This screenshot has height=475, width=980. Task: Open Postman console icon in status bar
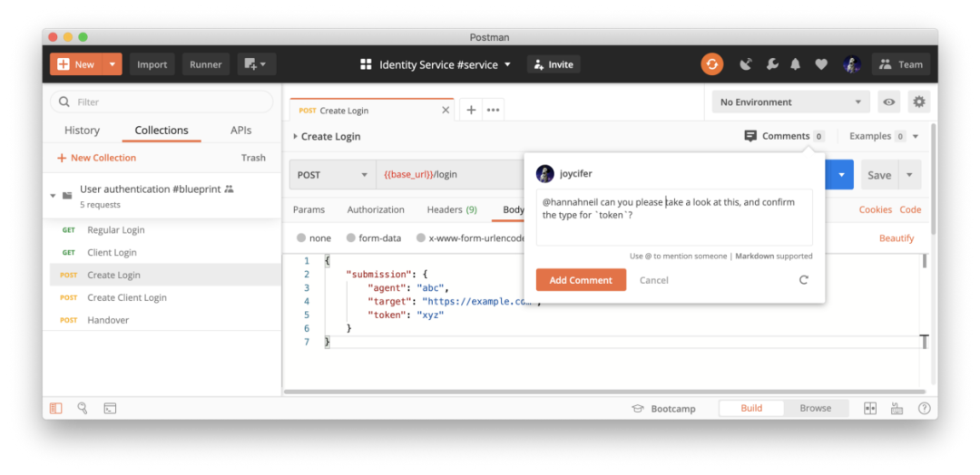[x=110, y=409]
